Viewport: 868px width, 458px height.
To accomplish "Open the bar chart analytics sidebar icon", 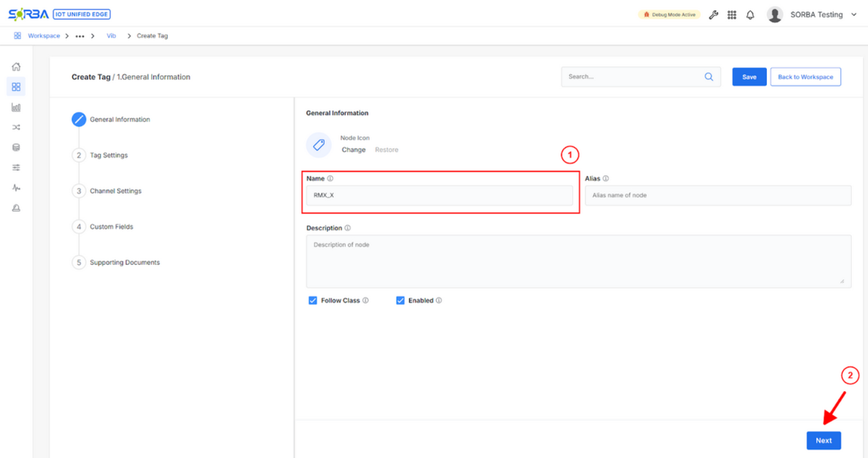I will 16,107.
